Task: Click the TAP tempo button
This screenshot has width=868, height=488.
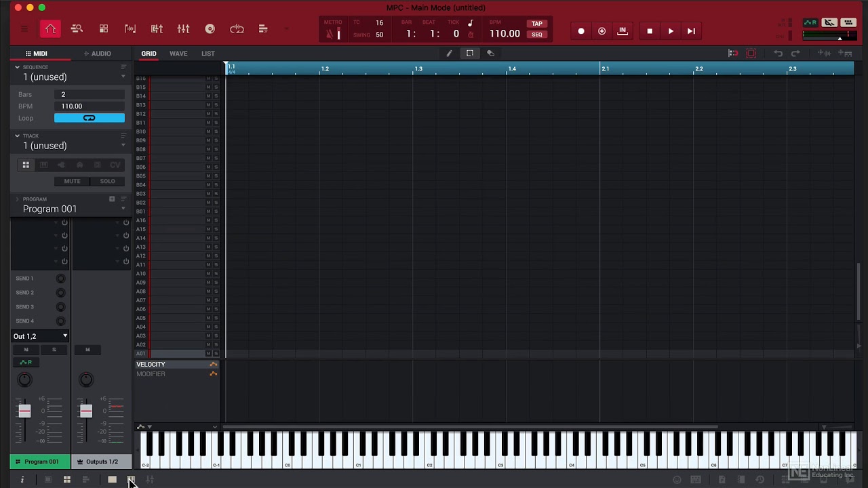Action: pyautogui.click(x=537, y=24)
